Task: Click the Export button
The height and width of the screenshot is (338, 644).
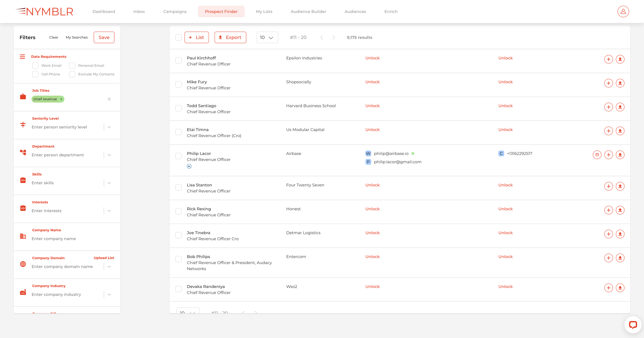Action: pyautogui.click(x=230, y=38)
